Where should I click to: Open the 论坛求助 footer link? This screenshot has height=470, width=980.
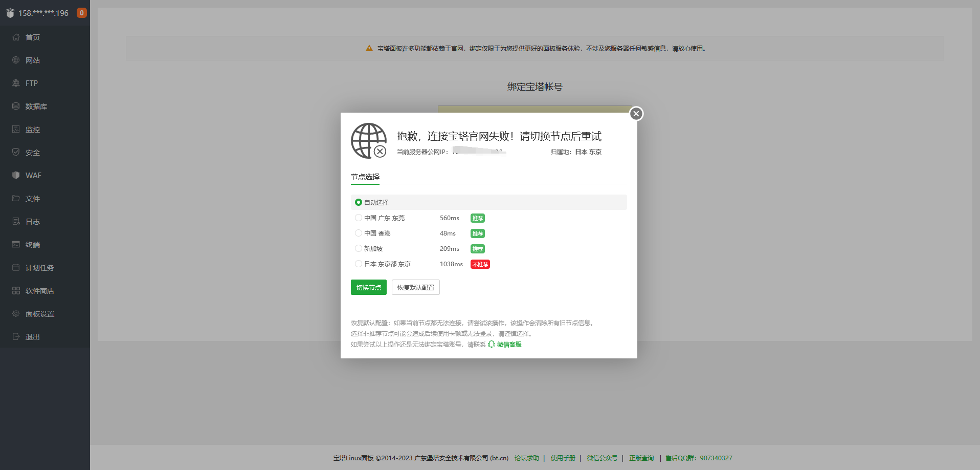click(527, 458)
